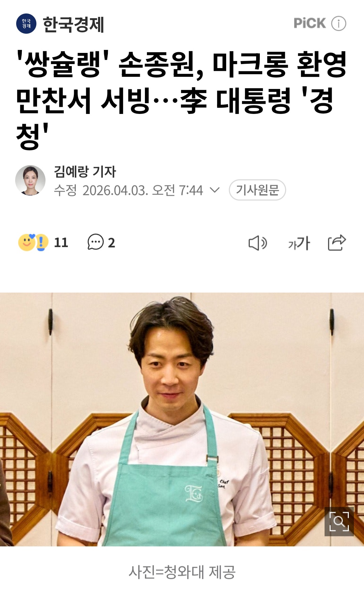Open 기사원문 original article button
The image size is (364, 592).
[x=257, y=190]
